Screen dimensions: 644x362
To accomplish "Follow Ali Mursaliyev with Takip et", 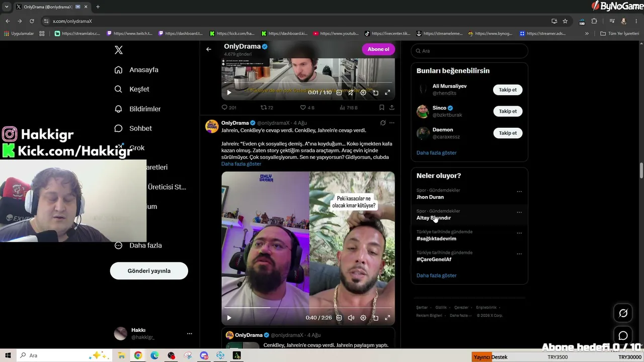I will coord(508,90).
